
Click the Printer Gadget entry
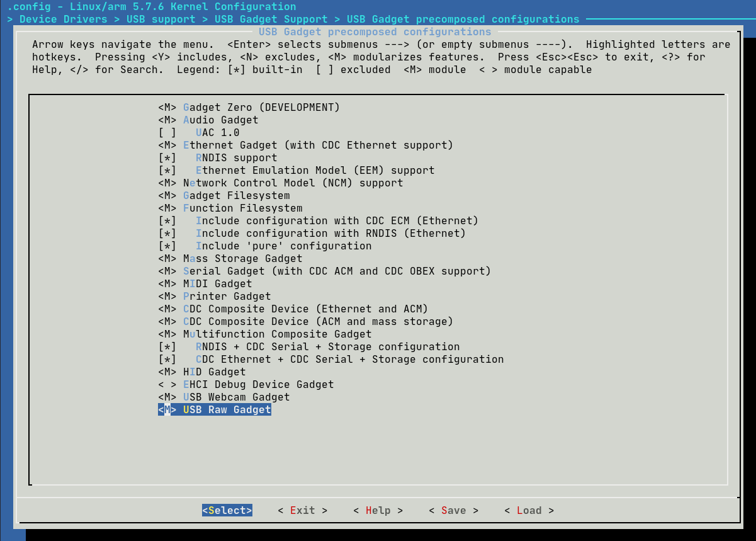(227, 296)
